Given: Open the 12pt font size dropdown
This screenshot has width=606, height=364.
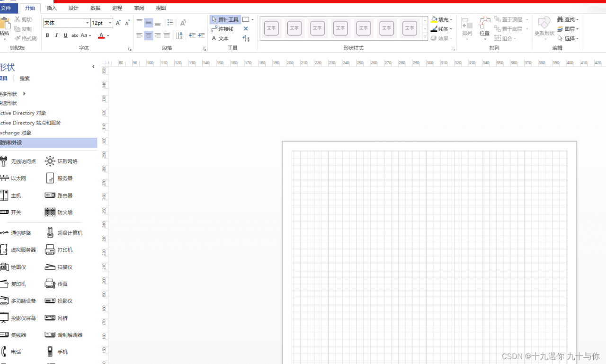Looking at the screenshot, I should 110,23.
